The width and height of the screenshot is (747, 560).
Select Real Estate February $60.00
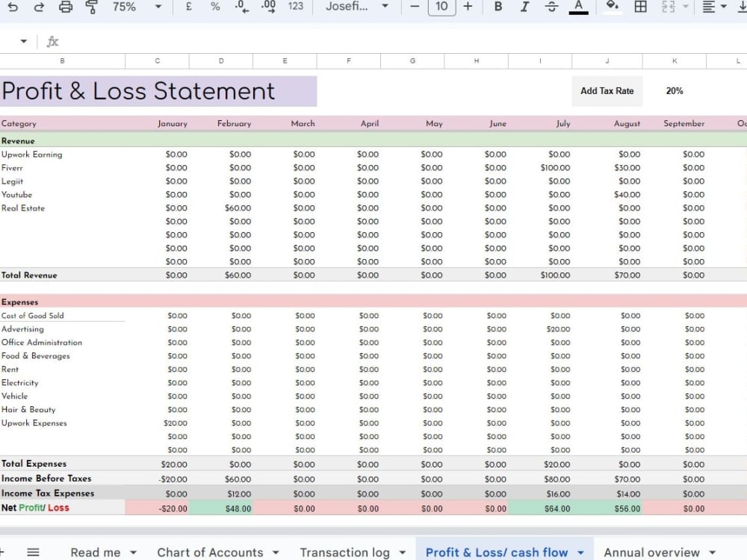point(238,208)
